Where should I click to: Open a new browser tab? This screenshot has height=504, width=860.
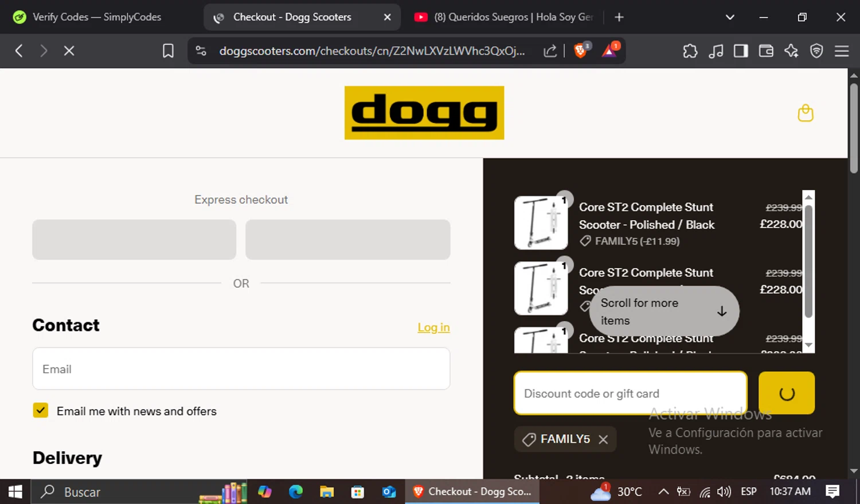(x=619, y=17)
